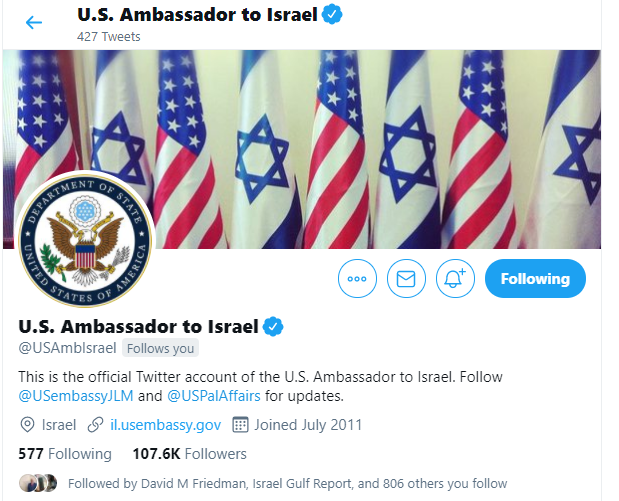Open the 'Followed by David M Friedman' list

[287, 483]
